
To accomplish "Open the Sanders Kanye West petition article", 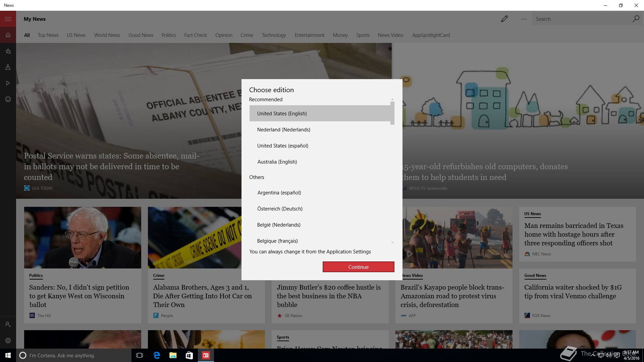I will [x=79, y=296].
